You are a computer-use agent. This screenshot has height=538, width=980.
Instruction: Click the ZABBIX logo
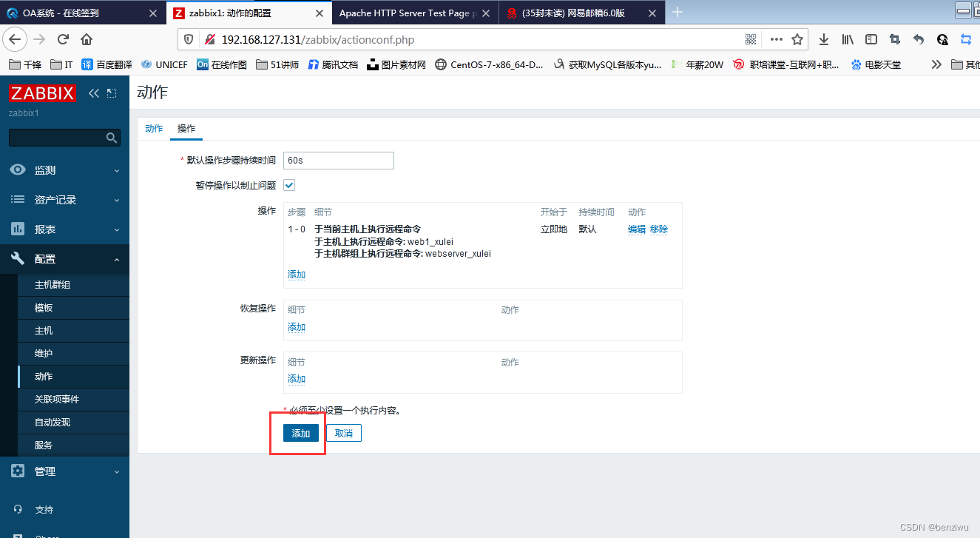click(42, 93)
